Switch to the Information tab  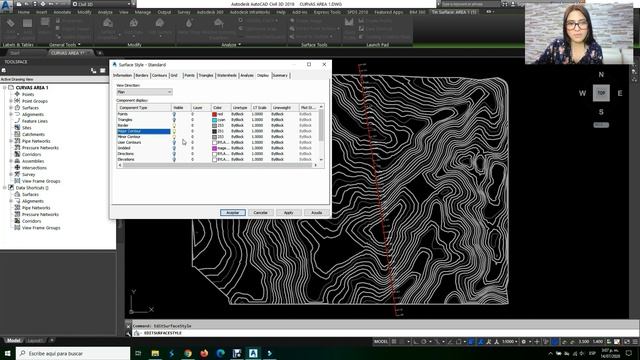click(x=122, y=76)
